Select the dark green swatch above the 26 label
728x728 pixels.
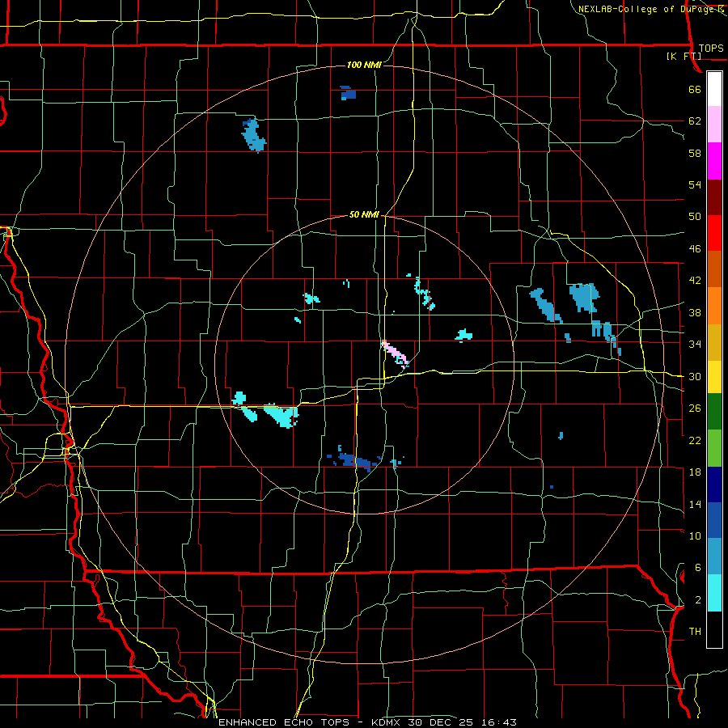pos(714,412)
